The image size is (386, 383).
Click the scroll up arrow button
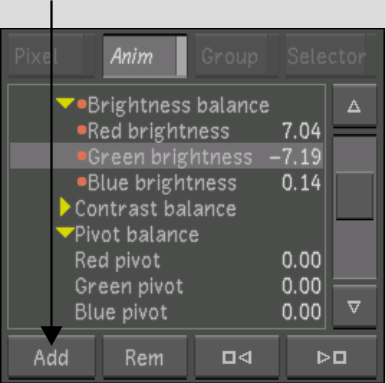354,106
